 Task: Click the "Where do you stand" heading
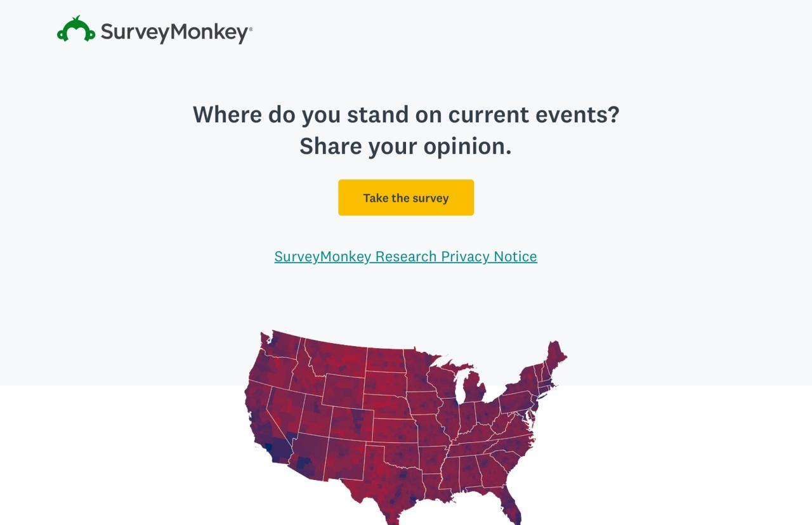click(405, 115)
